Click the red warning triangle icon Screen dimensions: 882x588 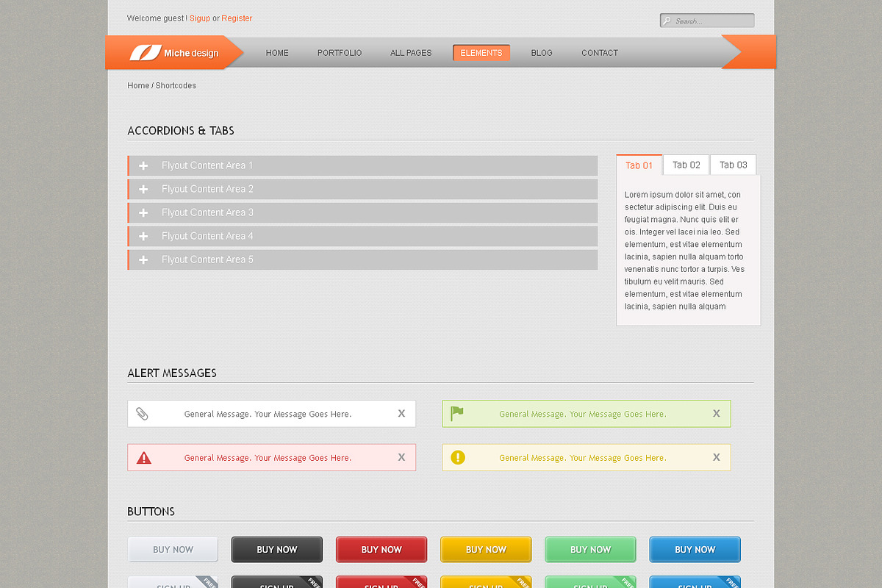tap(144, 458)
